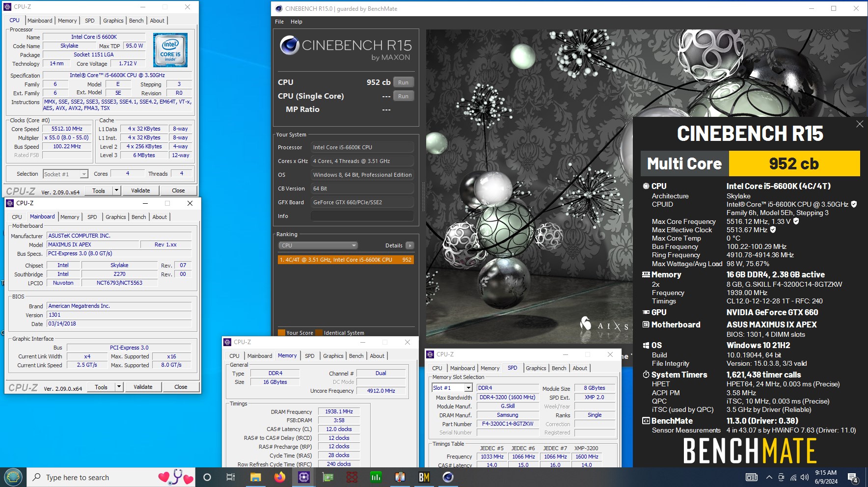
Task: Click the Your Score orange color legend
Action: coord(281,333)
